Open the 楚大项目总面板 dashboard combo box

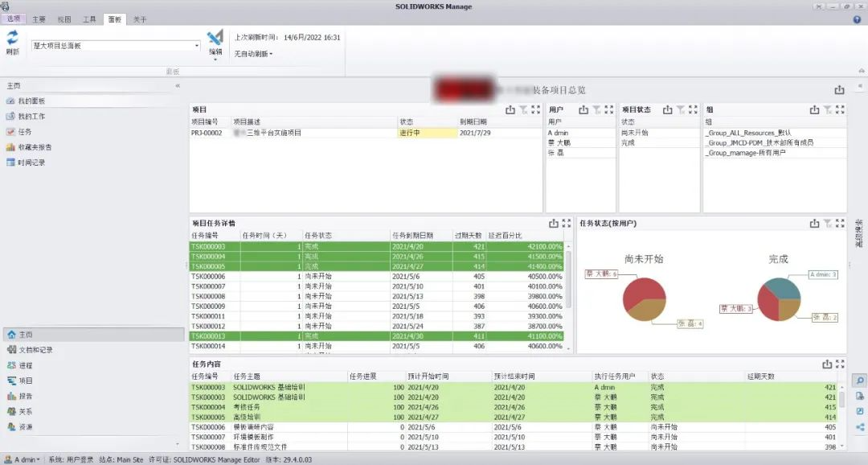tap(116, 46)
